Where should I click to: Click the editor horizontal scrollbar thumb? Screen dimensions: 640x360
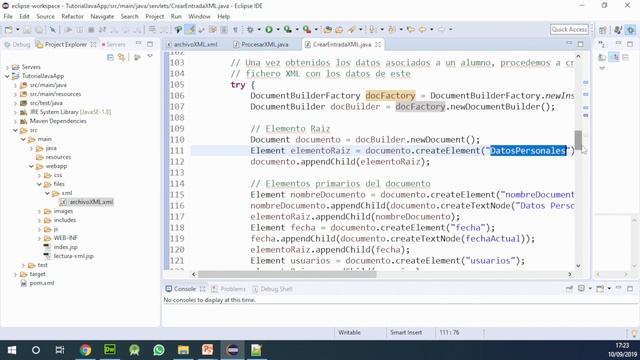287,274
